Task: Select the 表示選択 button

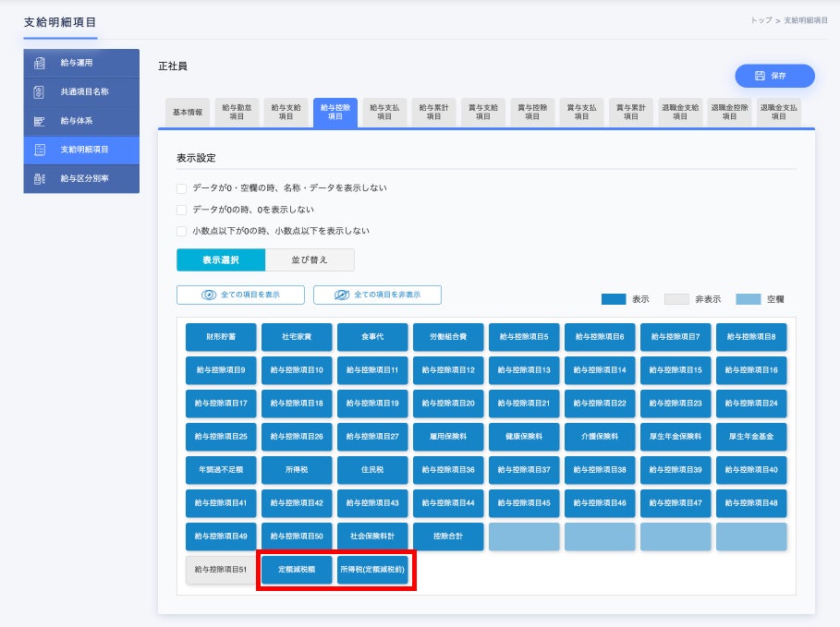Action: [221, 259]
